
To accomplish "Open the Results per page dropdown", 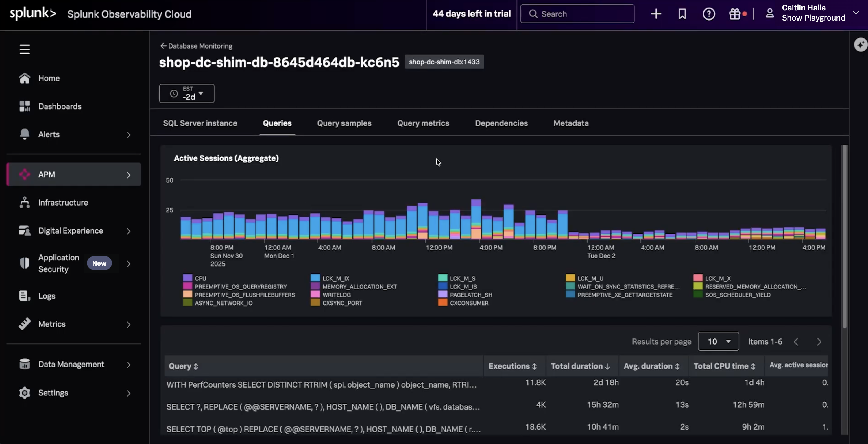I will [x=719, y=341].
